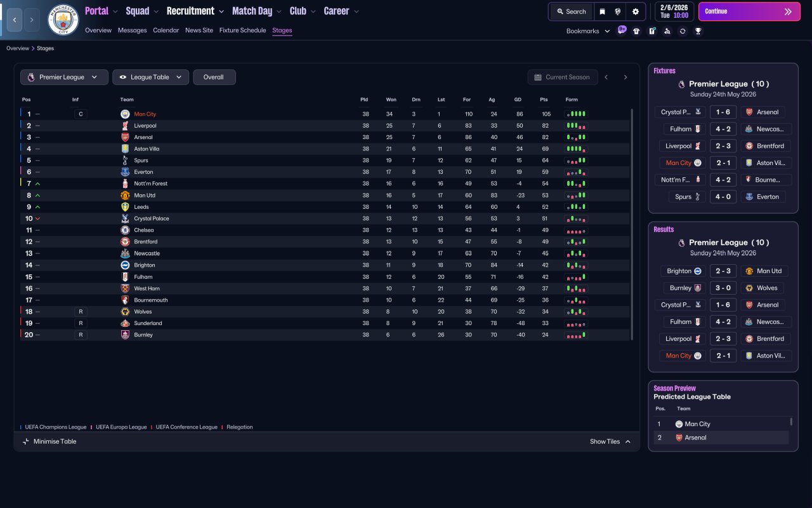
Task: Click the Manchester City club crest
Action: 63,20
